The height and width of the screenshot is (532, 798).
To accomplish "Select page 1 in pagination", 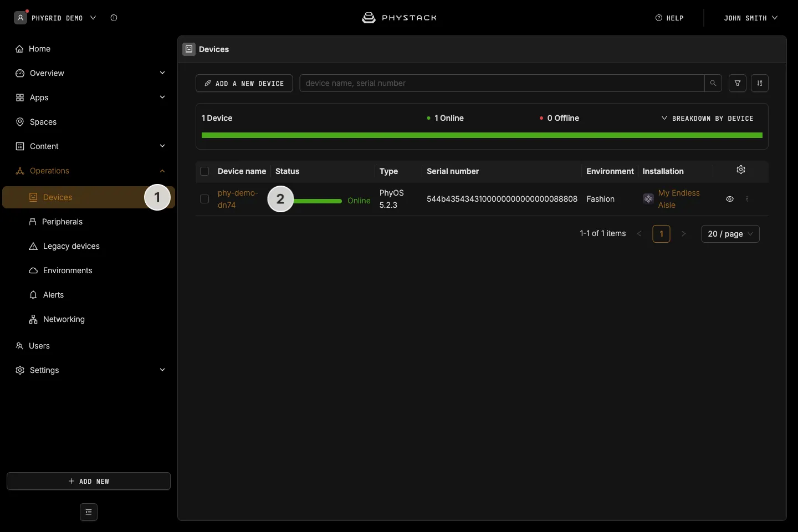I will [x=661, y=234].
